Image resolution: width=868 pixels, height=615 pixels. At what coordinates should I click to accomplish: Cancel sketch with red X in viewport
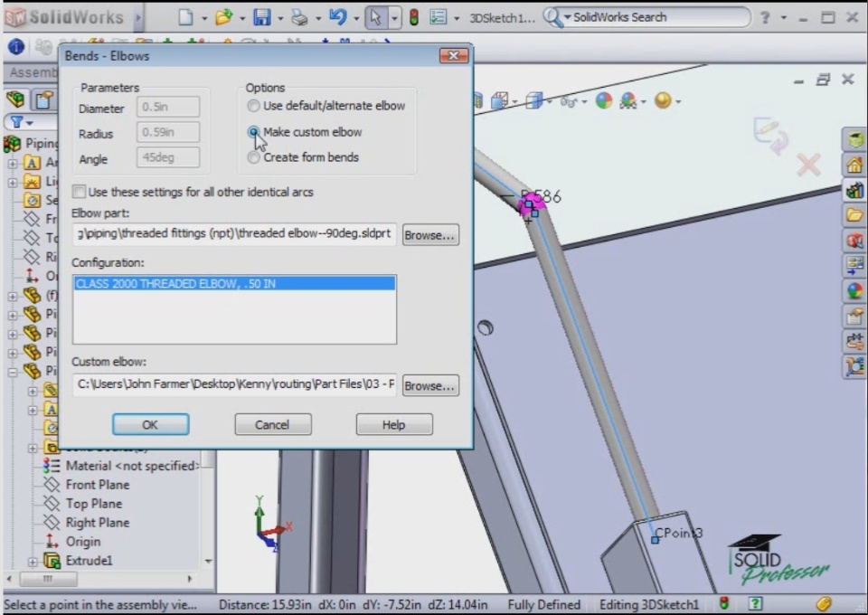click(808, 165)
